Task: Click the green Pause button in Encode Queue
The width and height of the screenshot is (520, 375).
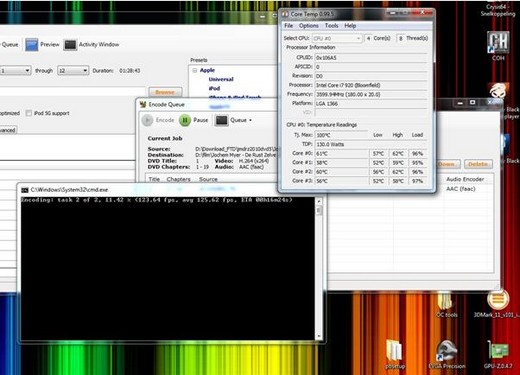Action: (185, 120)
